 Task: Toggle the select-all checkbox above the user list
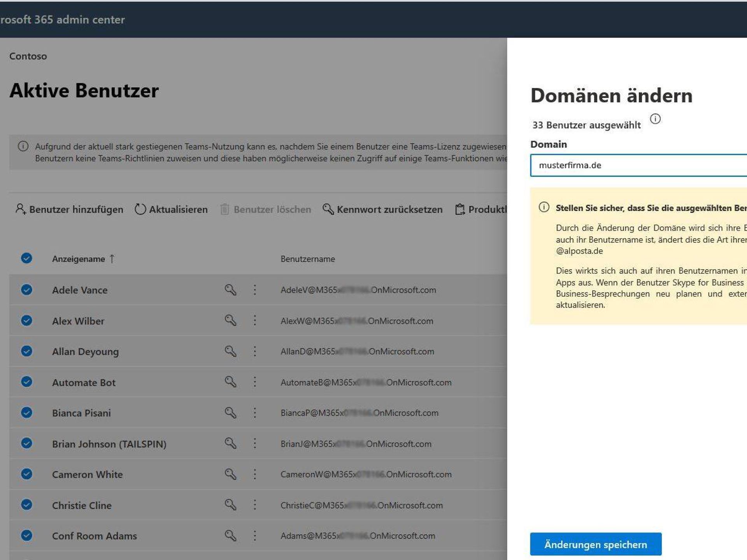(26, 259)
